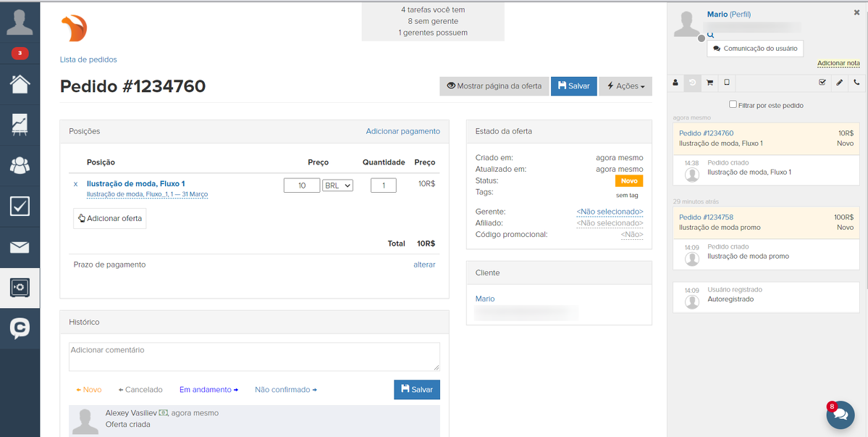Click 'Mostrar página da oferta' button
868x437 pixels.
(x=493, y=86)
